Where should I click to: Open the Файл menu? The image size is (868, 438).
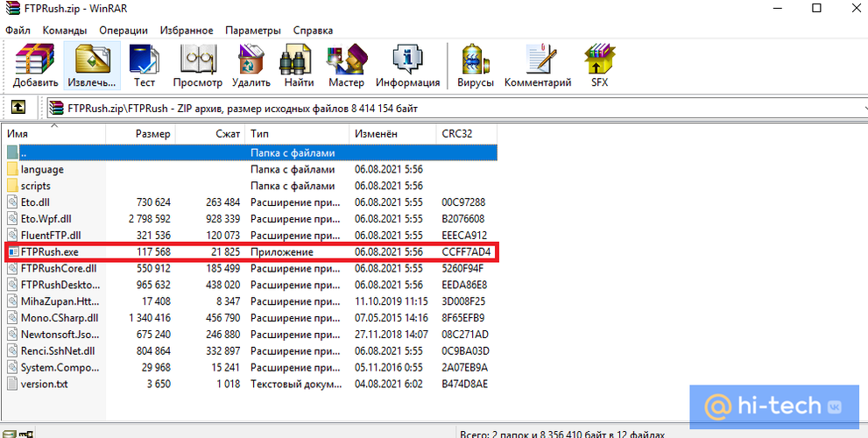click(18, 30)
